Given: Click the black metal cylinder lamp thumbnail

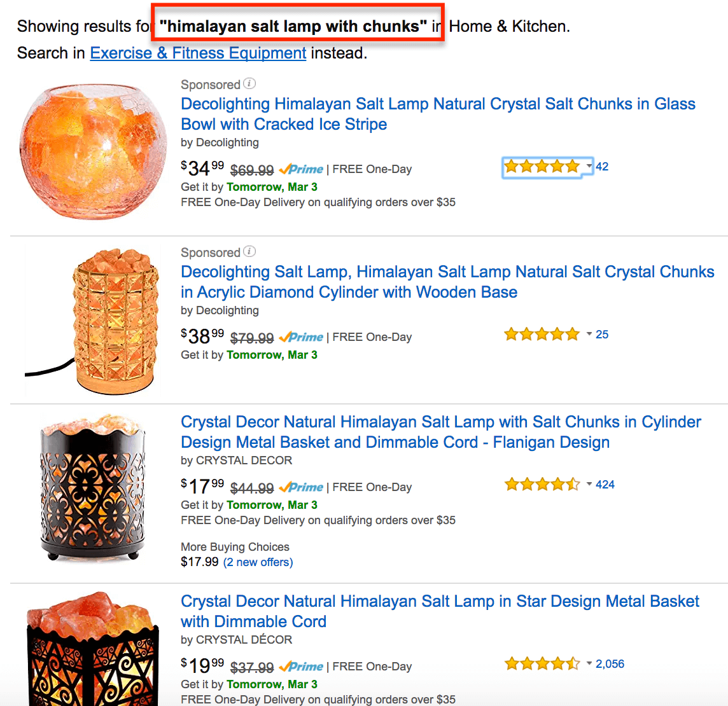Looking at the screenshot, I should 93,488.
